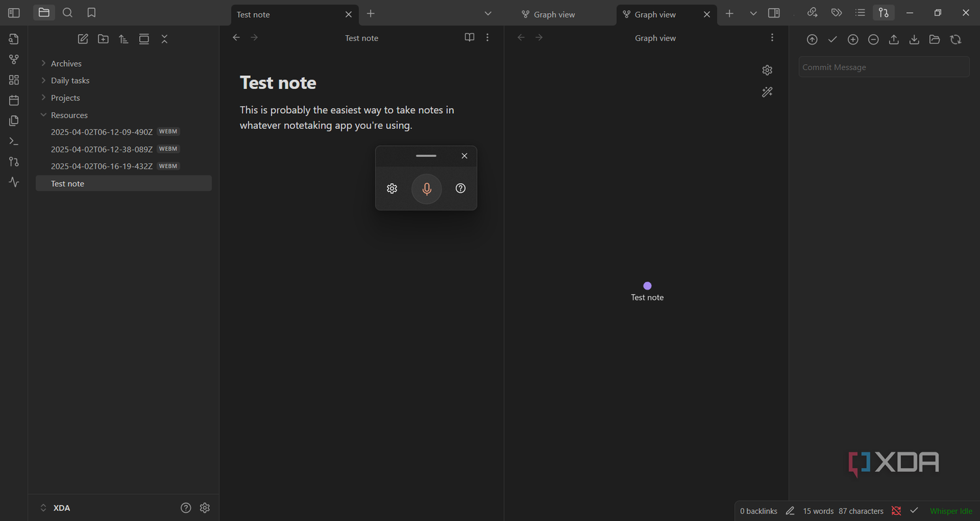This screenshot has height=521, width=980.
Task: Toggle the left sidebar collapse icon
Action: pos(14,12)
